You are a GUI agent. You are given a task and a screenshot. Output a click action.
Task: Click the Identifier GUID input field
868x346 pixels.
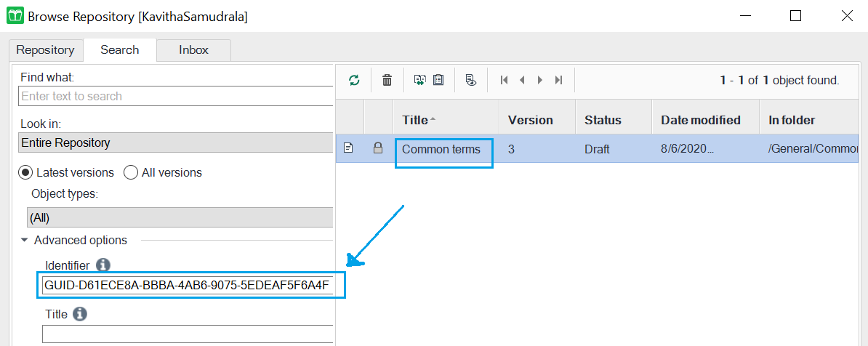[x=188, y=286]
